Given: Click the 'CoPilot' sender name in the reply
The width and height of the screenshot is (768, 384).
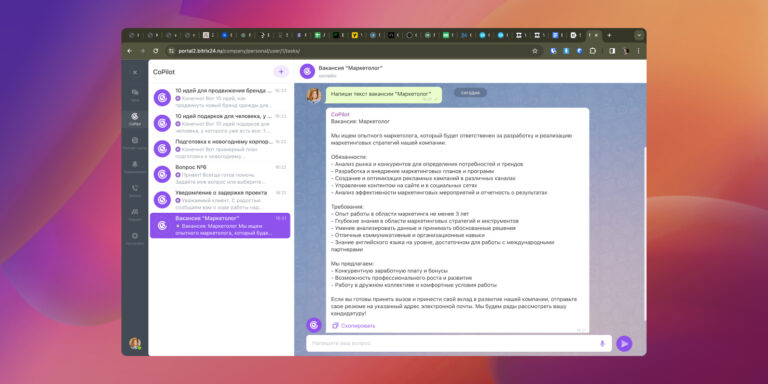Looking at the screenshot, I should pyautogui.click(x=340, y=114).
